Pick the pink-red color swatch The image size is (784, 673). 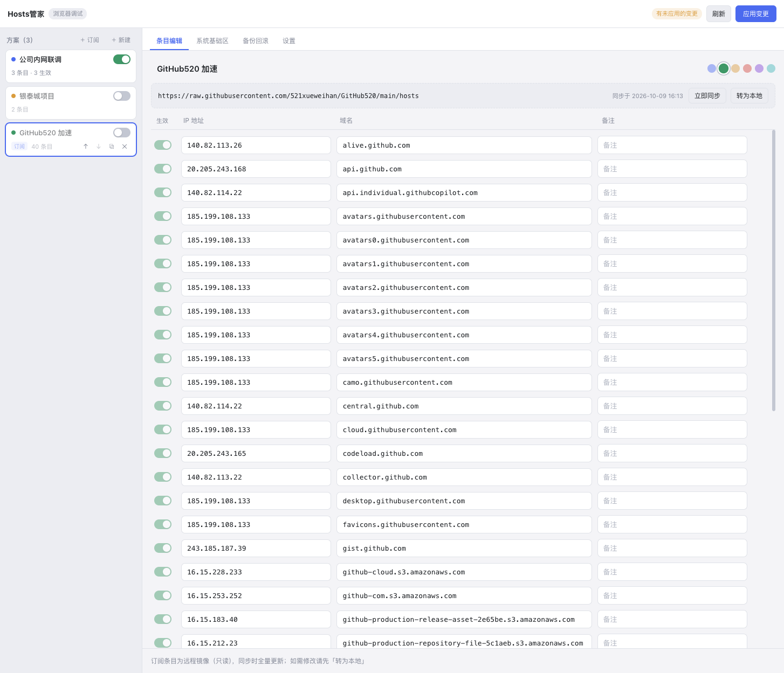(747, 68)
